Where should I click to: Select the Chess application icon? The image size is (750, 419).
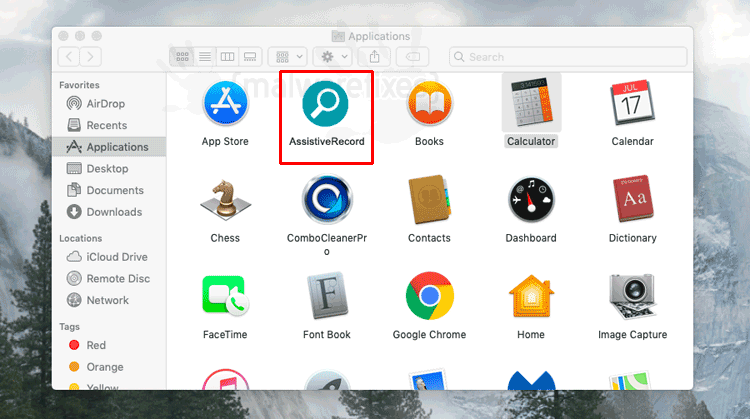[x=225, y=200]
